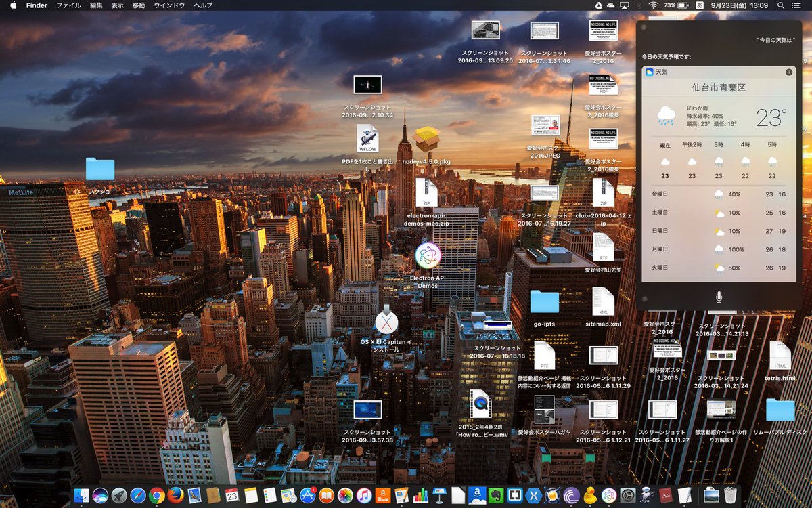The width and height of the screenshot is (812, 508).
Task: Open the 編集 menu
Action: [x=97, y=5]
